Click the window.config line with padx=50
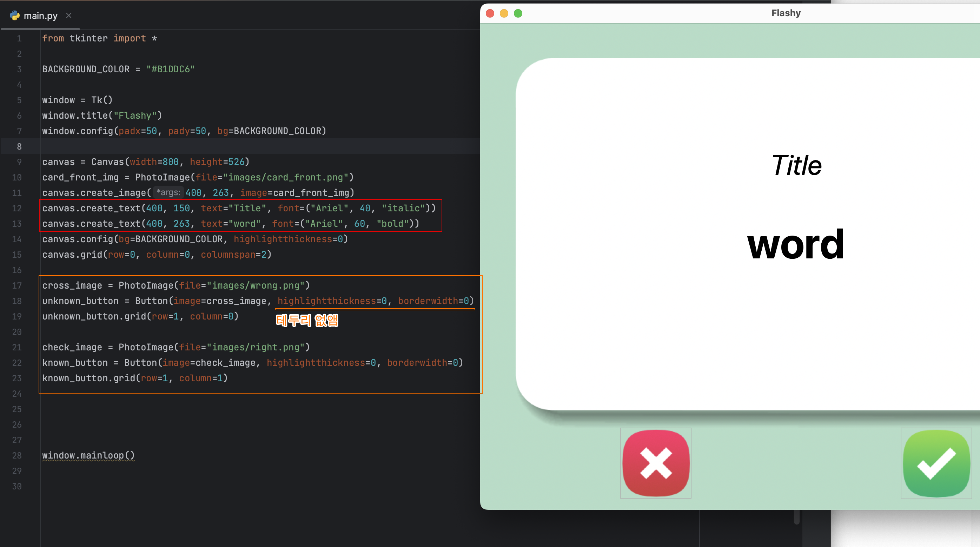The width and height of the screenshot is (980, 547). [184, 131]
